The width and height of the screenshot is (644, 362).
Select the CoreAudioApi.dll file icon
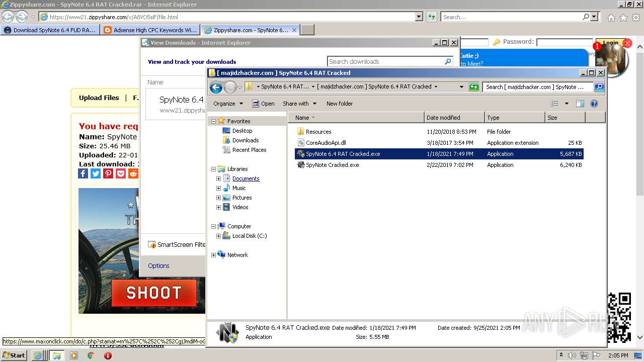coord(300,143)
